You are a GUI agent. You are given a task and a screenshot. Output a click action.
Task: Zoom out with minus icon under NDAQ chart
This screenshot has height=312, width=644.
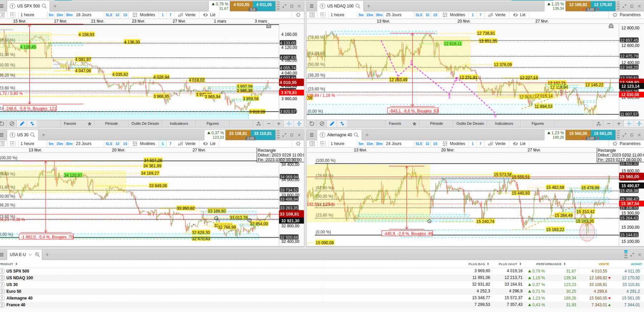[609, 123]
